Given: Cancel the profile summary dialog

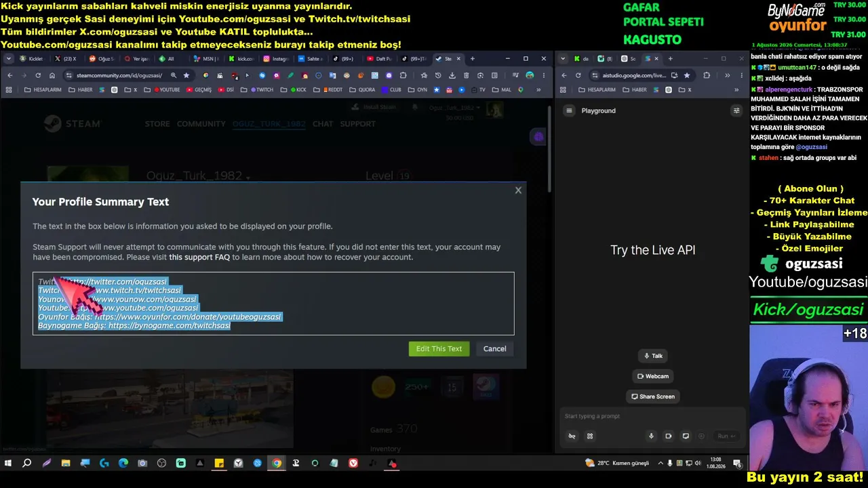Looking at the screenshot, I should click(494, 348).
